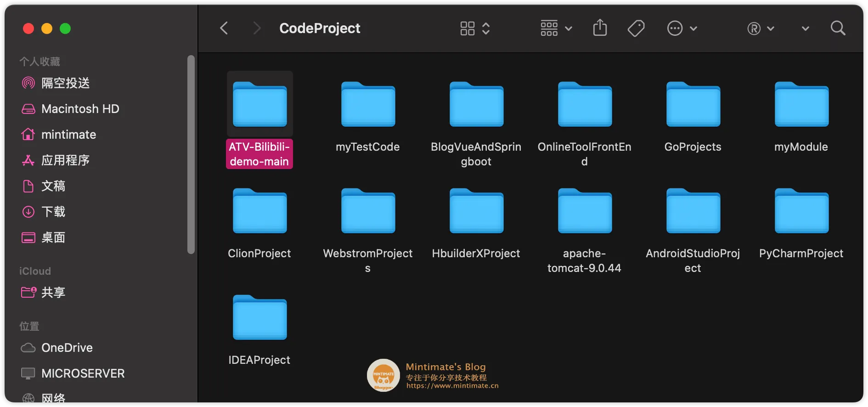This screenshot has width=868, height=407.
Task: Expand the R icon dropdown arrow
Action: point(771,28)
